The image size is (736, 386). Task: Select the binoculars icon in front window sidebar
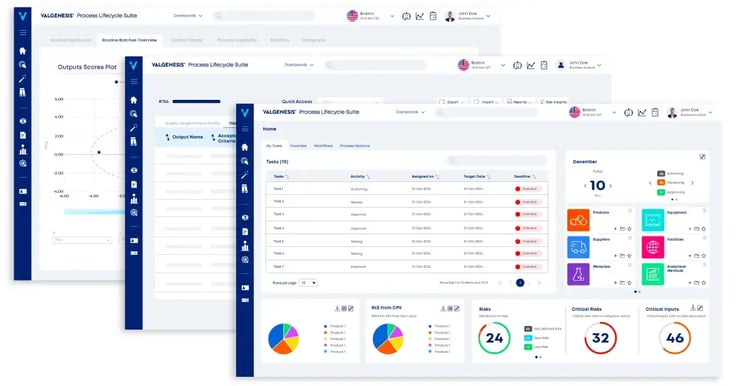(x=245, y=189)
